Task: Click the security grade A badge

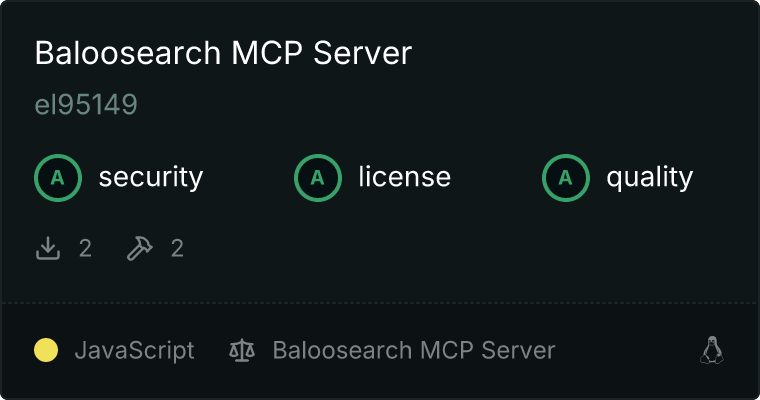Action: click(58, 178)
